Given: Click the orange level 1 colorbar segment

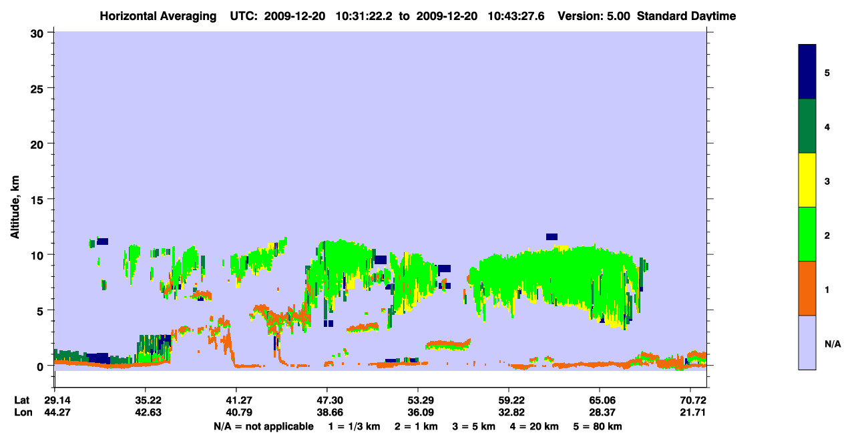Looking at the screenshot, I should [x=807, y=288].
